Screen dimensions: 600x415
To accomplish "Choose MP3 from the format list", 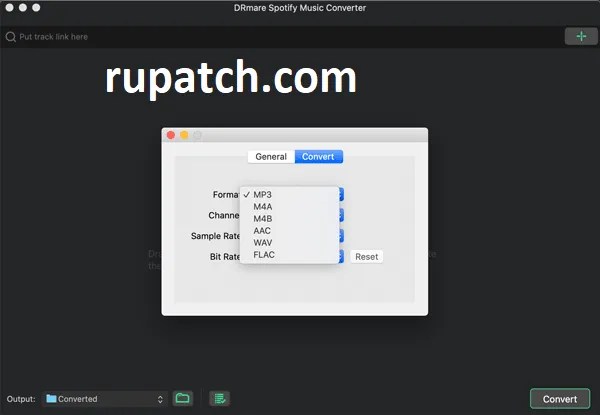I will point(289,195).
